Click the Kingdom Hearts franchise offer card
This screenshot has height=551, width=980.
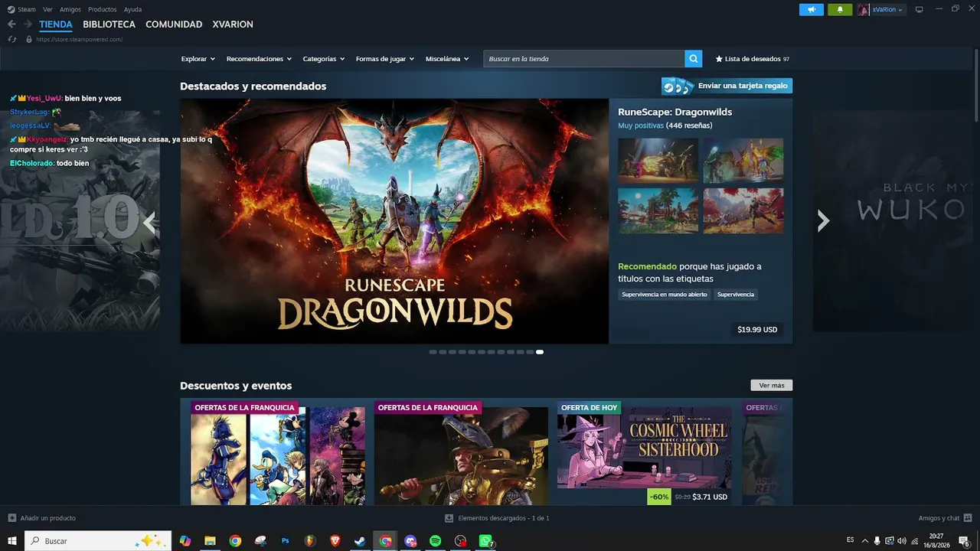(278, 455)
